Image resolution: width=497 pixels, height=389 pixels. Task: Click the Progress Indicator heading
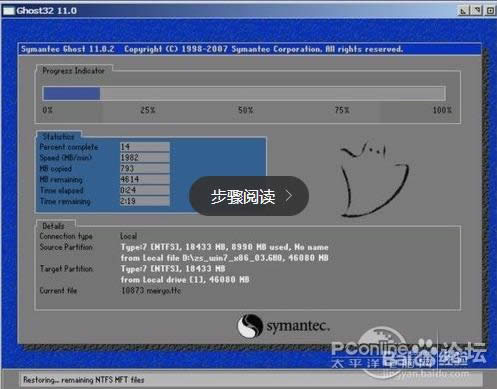click(x=73, y=71)
